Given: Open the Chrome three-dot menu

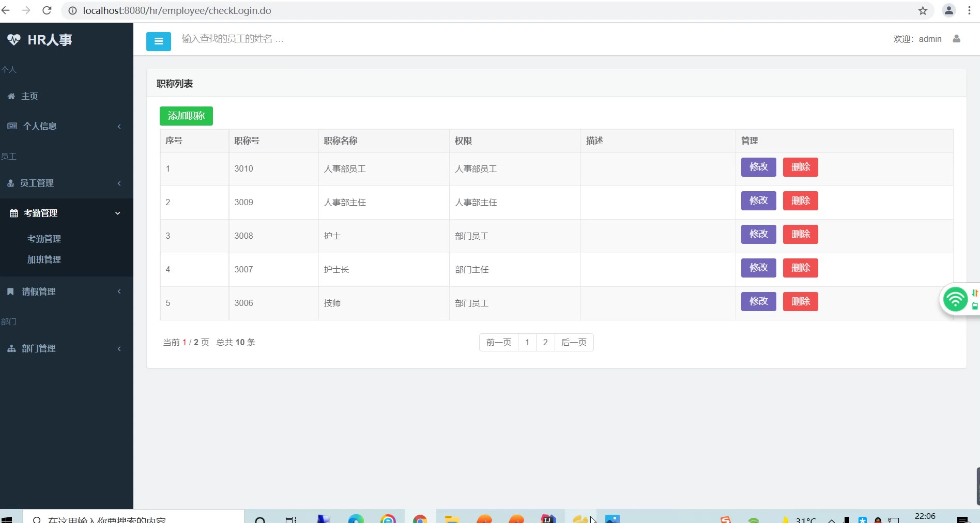Looking at the screenshot, I should tap(969, 11).
